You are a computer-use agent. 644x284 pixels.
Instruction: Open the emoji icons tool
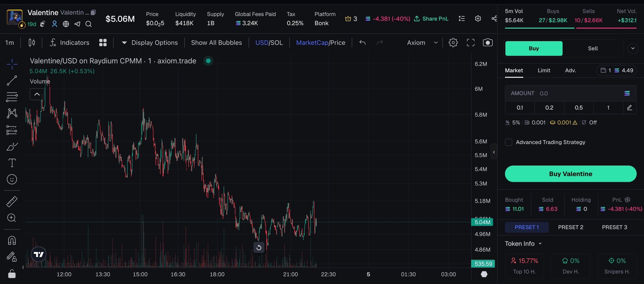12,179
